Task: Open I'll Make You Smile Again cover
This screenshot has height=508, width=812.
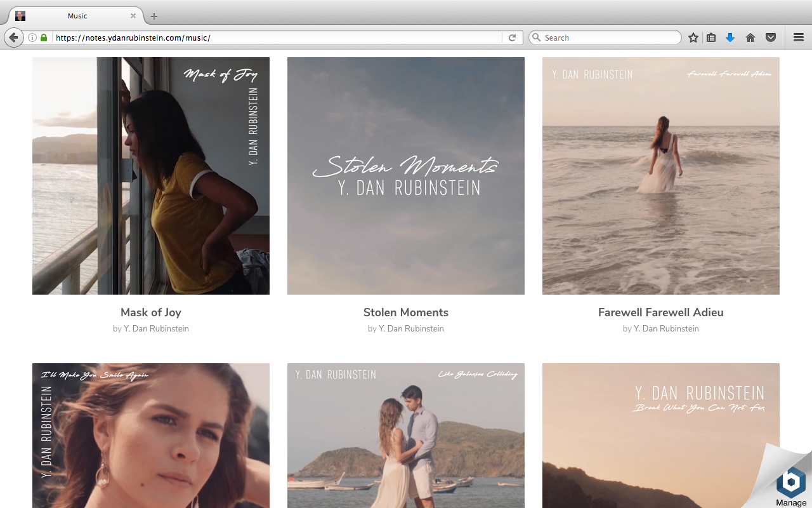Action: (x=151, y=436)
